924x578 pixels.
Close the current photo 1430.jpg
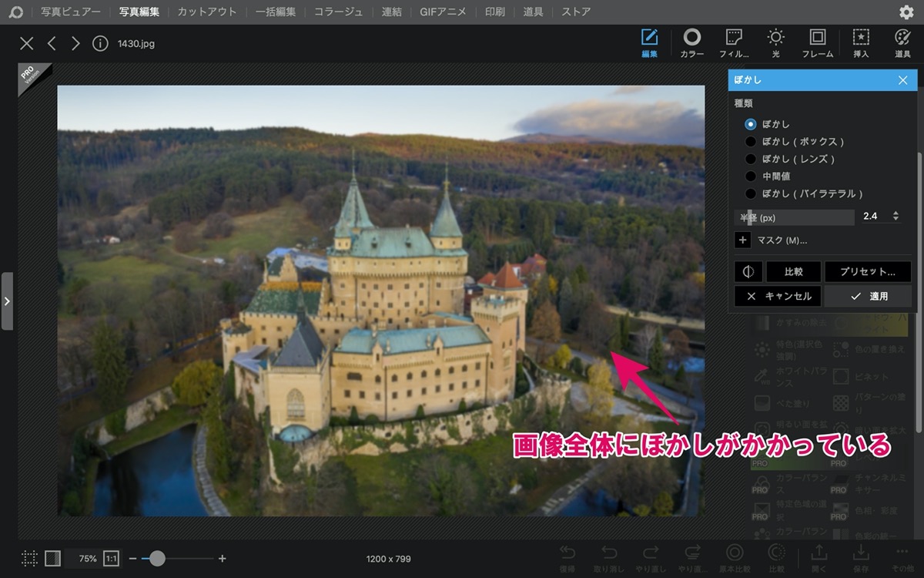click(x=27, y=43)
